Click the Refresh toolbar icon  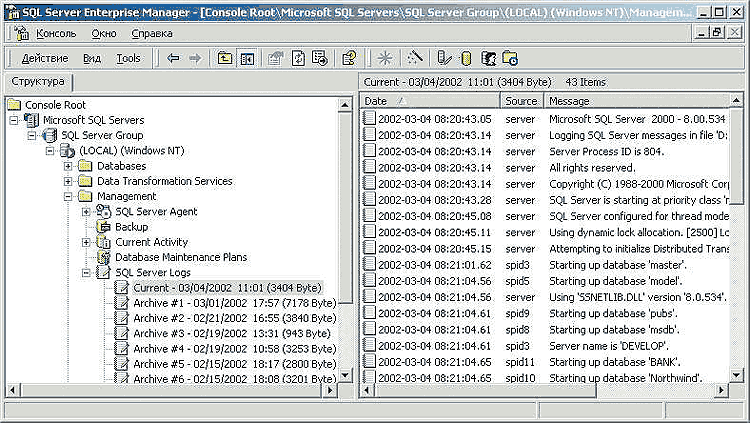[x=298, y=59]
